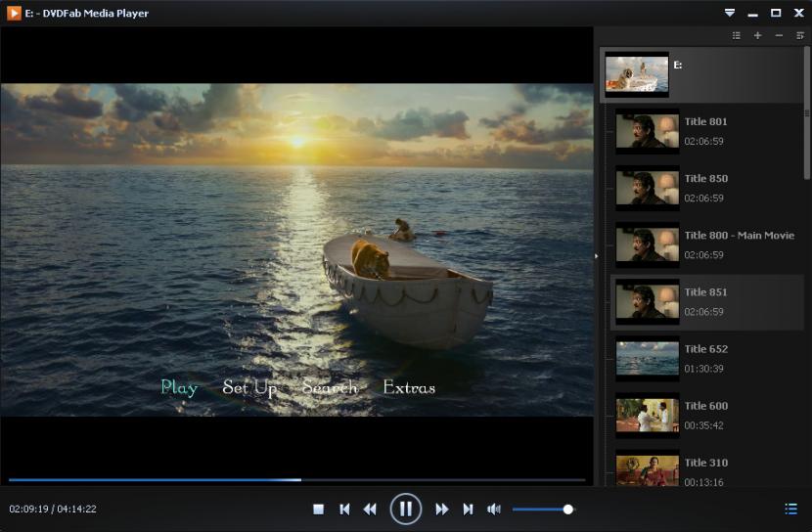812x532 pixels.
Task: Remove item using the minus icon
Action: [x=779, y=35]
